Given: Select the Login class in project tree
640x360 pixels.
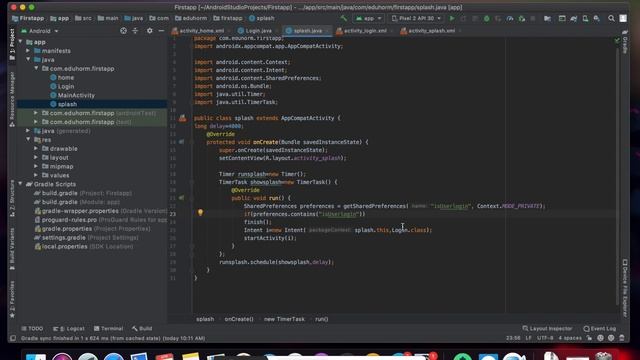Looking at the screenshot, I should 66,87.
